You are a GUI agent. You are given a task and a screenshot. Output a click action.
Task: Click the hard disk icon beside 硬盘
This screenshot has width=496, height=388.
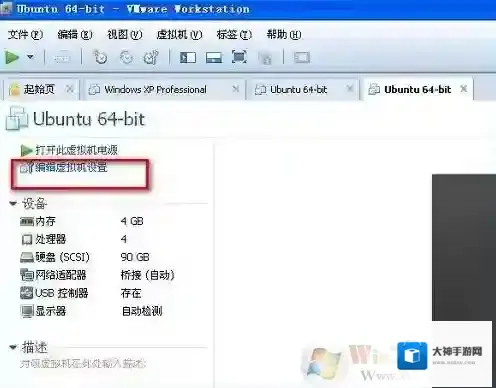coord(27,257)
